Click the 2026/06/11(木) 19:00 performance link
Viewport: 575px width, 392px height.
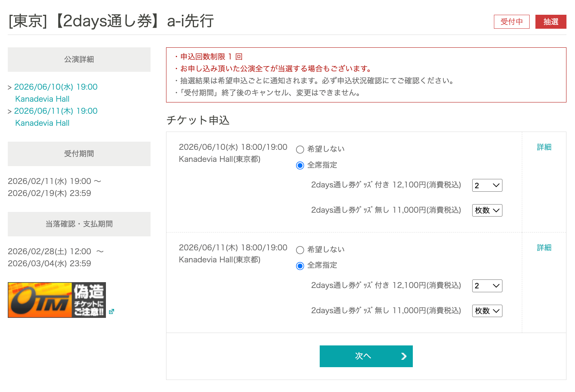(x=56, y=111)
